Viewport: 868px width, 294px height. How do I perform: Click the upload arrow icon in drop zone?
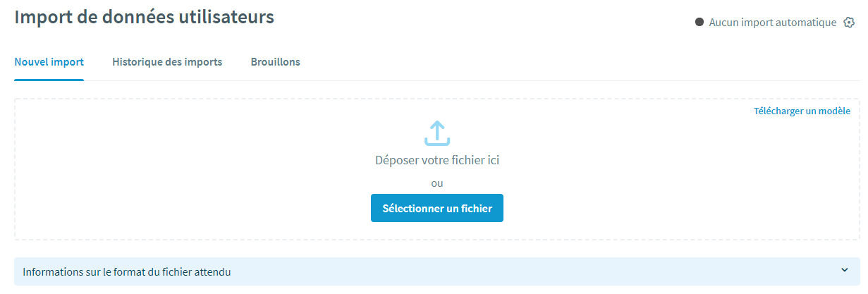437,133
